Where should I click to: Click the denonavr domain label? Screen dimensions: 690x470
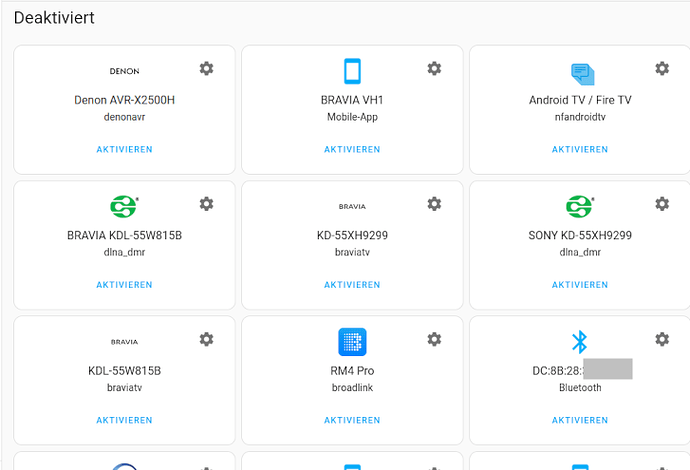[125, 117]
